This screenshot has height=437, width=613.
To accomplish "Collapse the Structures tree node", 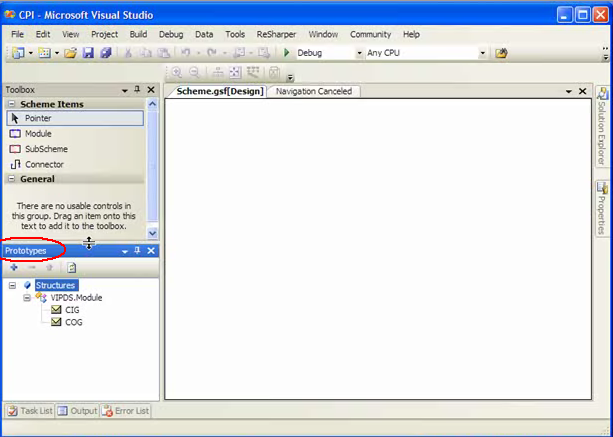I will click(13, 286).
